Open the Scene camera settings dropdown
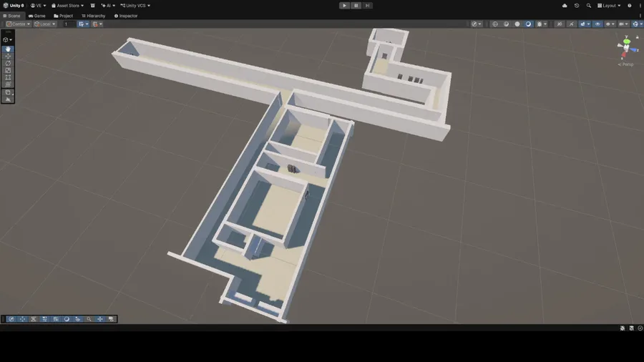 [x=624, y=24]
